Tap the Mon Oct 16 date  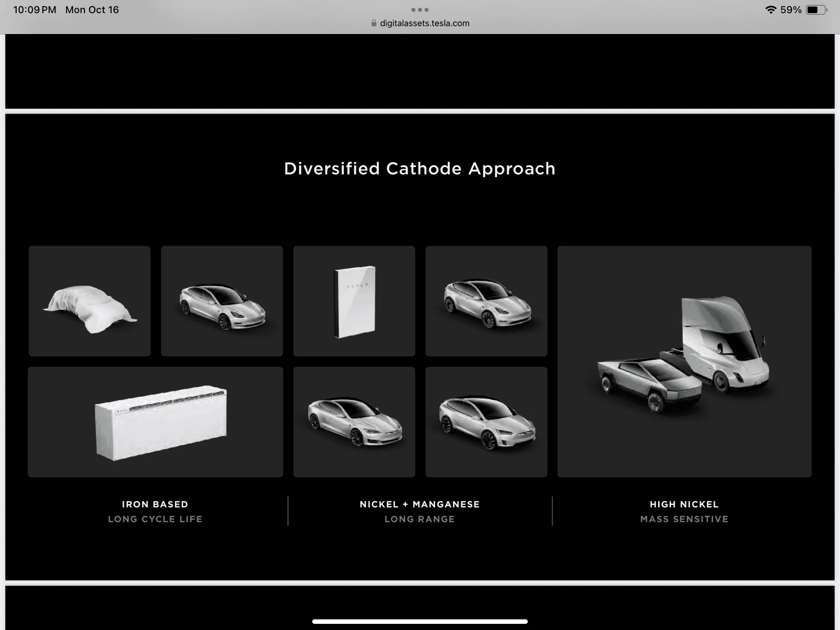(x=92, y=10)
